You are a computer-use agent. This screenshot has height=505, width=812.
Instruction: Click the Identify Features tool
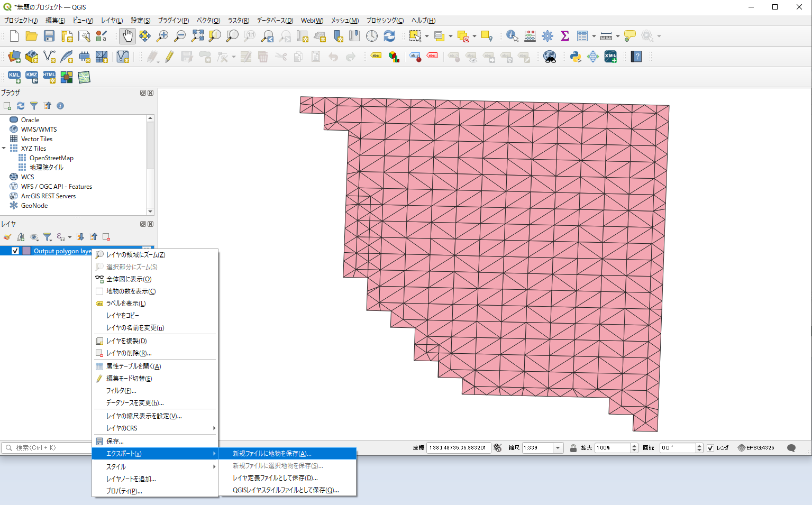512,36
